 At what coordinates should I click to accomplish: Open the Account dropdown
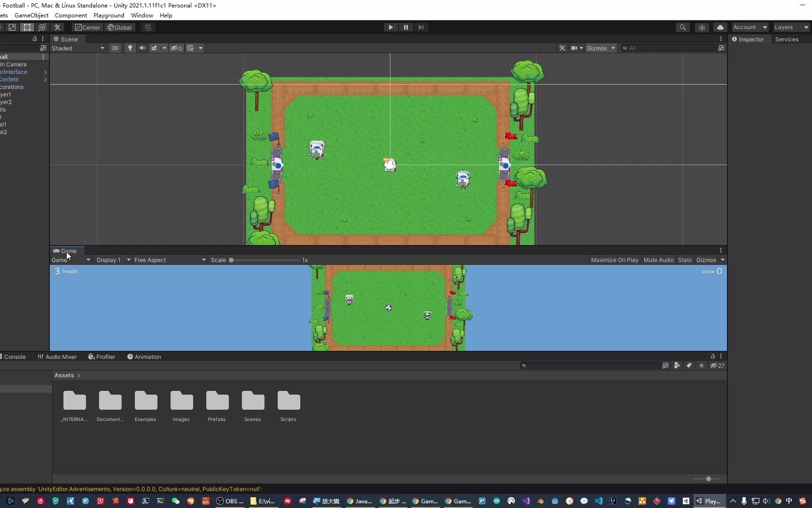(749, 27)
